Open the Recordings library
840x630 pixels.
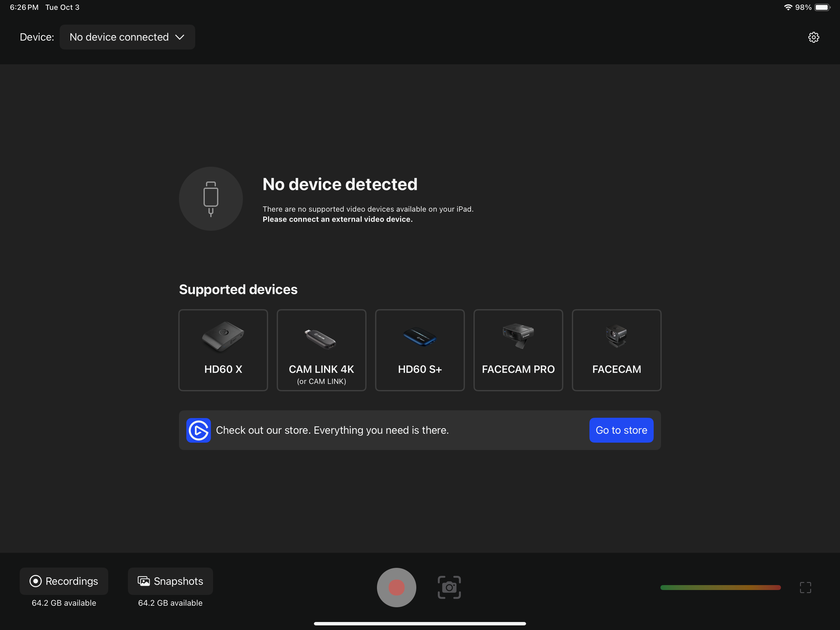pyautogui.click(x=64, y=581)
